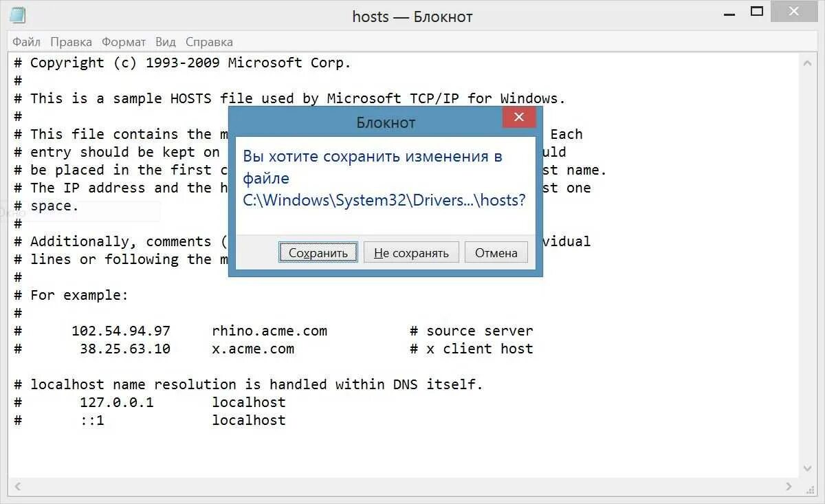Click the Notepad icon in title bar

coord(18,16)
